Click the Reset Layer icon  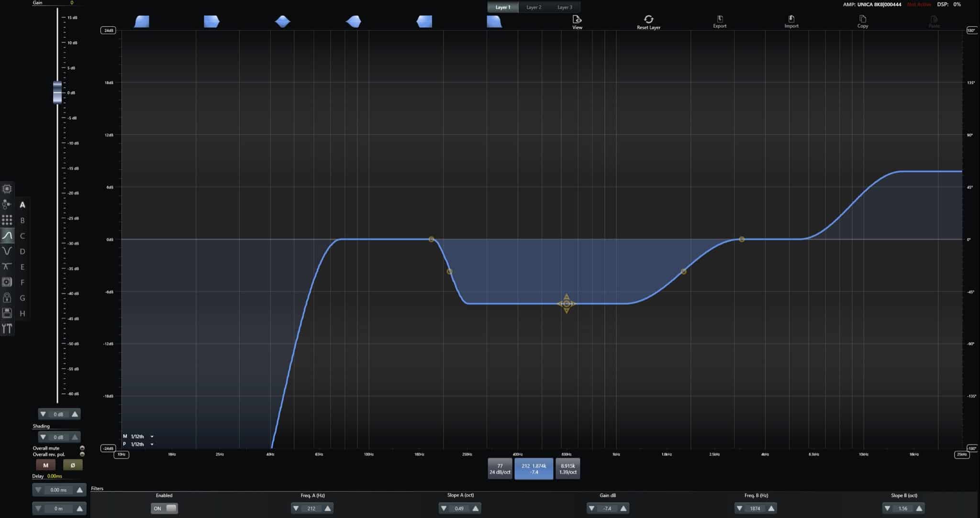point(648,19)
